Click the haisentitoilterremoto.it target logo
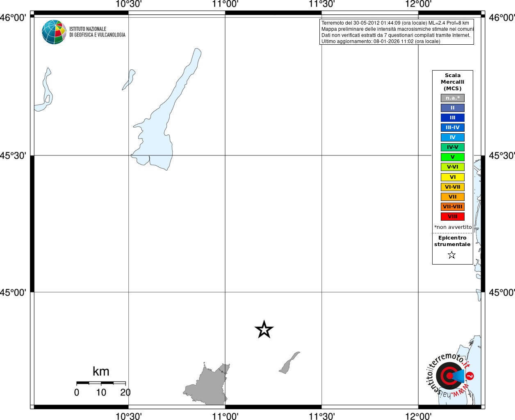The height and width of the screenshot is (420, 515). pos(450,375)
